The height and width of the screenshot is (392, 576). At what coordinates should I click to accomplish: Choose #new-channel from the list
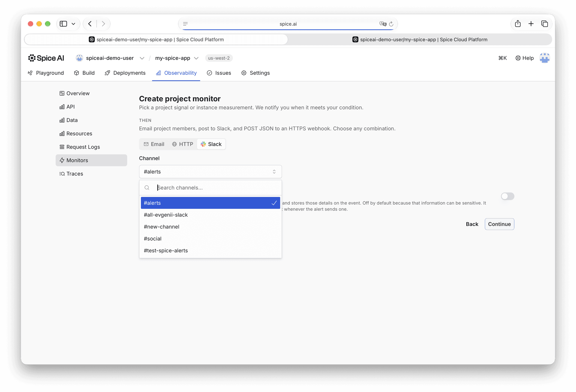[x=210, y=227]
